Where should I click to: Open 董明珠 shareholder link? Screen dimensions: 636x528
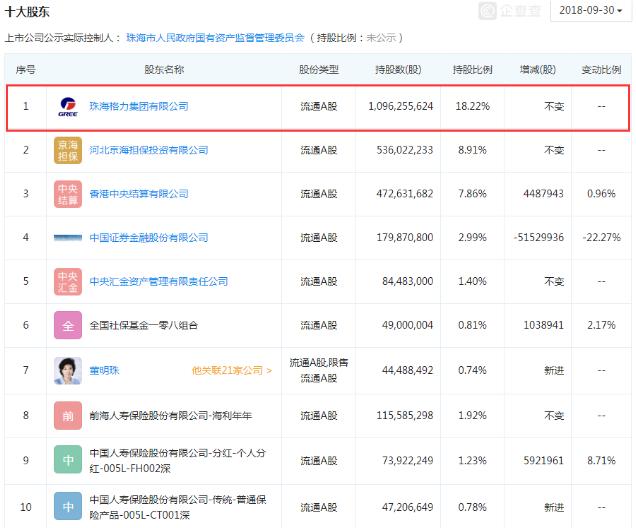104,370
